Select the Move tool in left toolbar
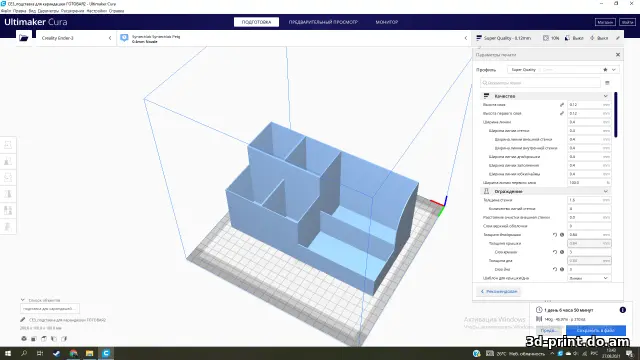The height and width of the screenshot is (360, 640). point(8,145)
